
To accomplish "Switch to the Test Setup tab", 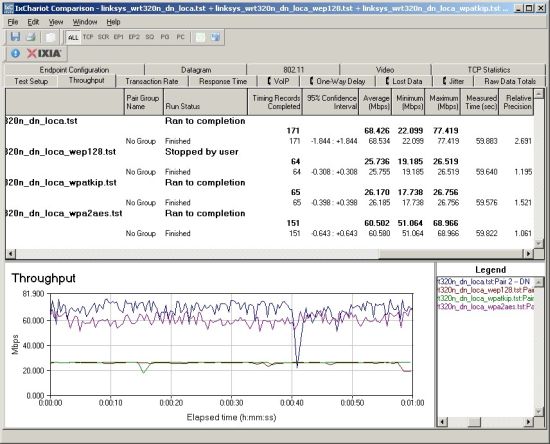I will pos(31,81).
